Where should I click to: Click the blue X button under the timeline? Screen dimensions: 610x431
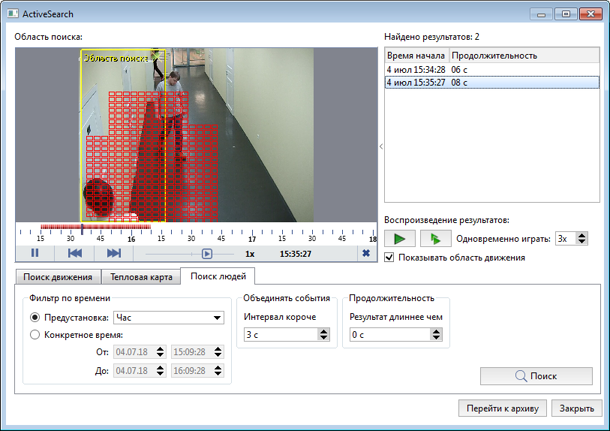point(366,254)
